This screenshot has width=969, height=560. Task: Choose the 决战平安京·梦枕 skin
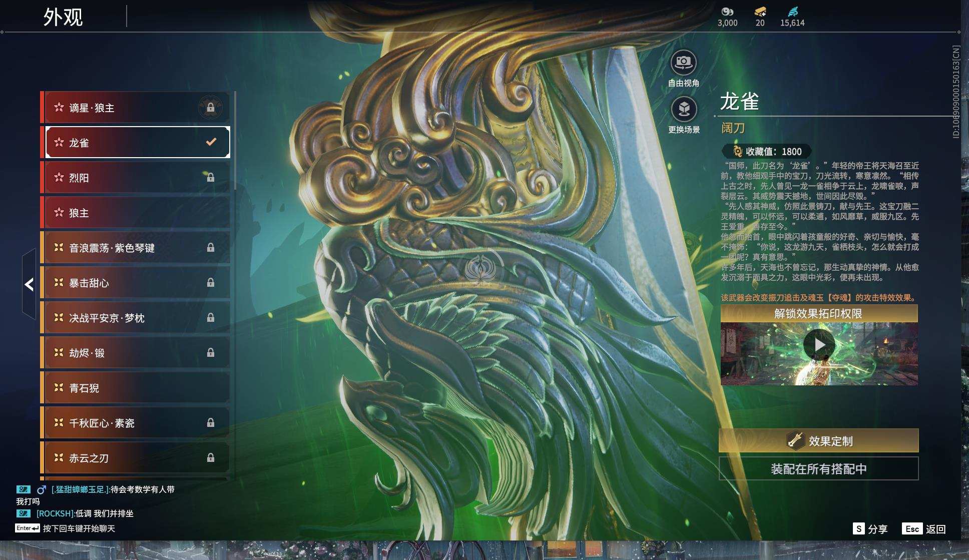click(135, 318)
